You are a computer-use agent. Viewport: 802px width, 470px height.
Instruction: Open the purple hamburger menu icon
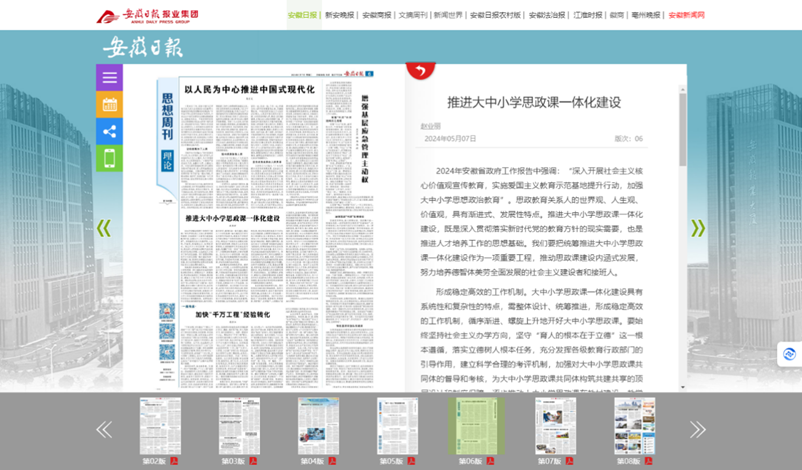tap(109, 78)
